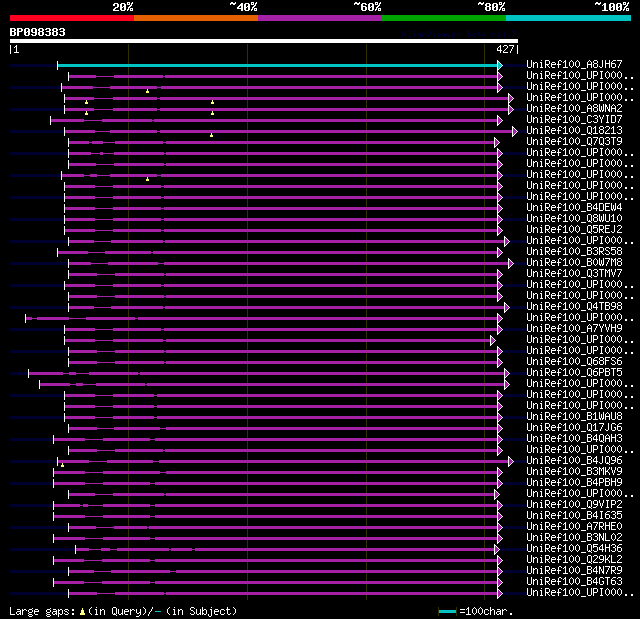Select the UniRef100_Q3TMV7 label

click(574, 274)
